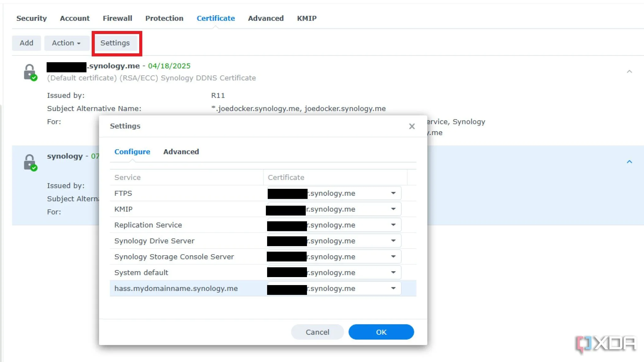Select the FTPS service row label

tap(123, 193)
